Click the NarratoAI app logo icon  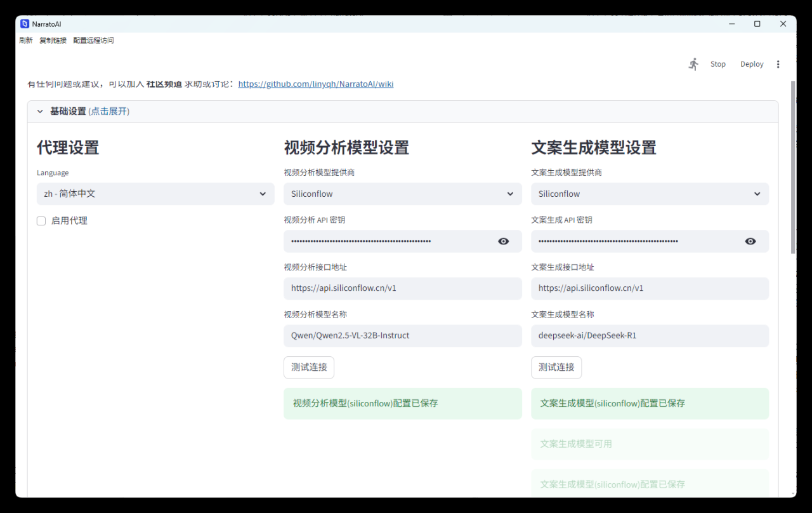pos(25,23)
